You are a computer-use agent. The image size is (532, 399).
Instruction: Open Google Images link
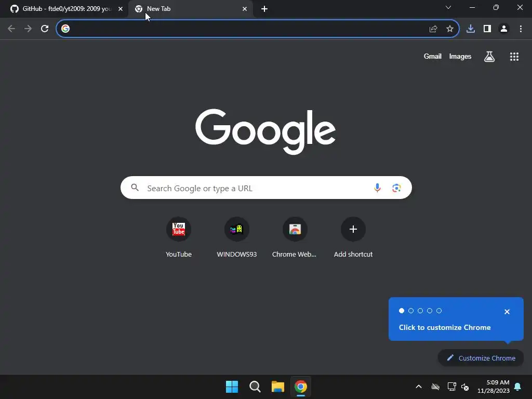tap(460, 56)
